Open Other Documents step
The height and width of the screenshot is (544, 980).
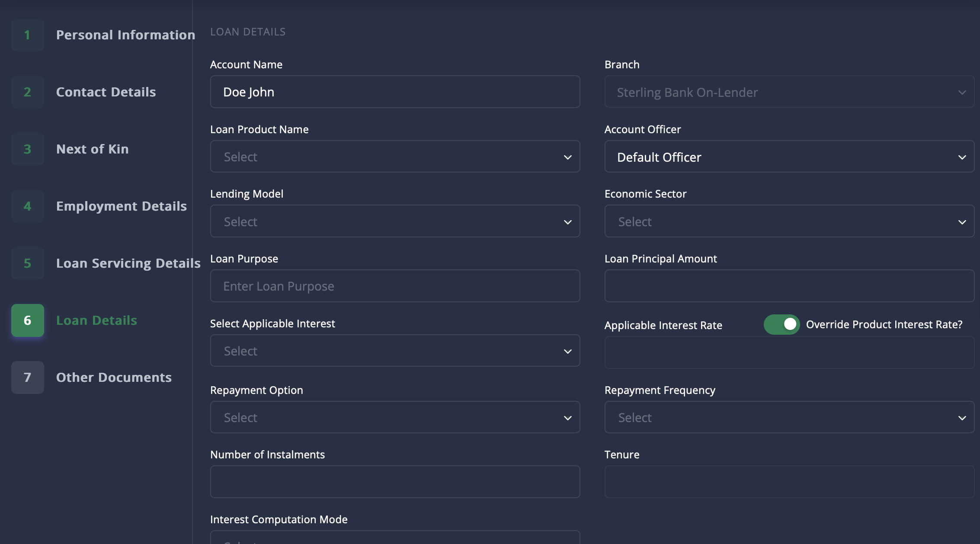[114, 378]
